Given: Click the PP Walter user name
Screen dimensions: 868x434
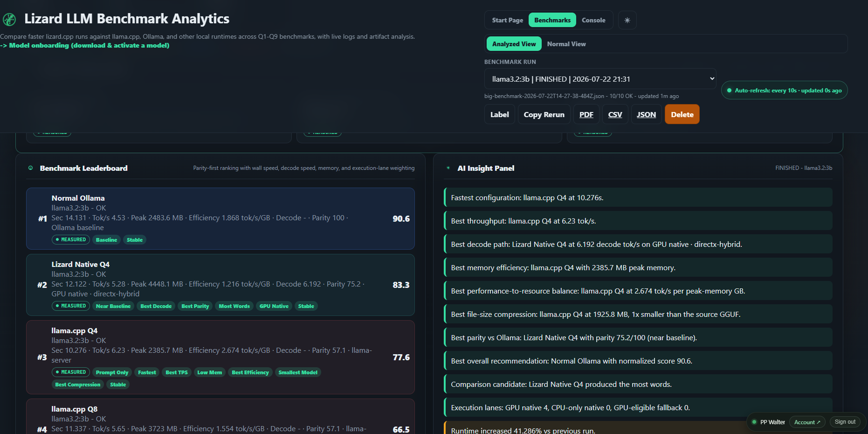Looking at the screenshot, I should [772, 422].
